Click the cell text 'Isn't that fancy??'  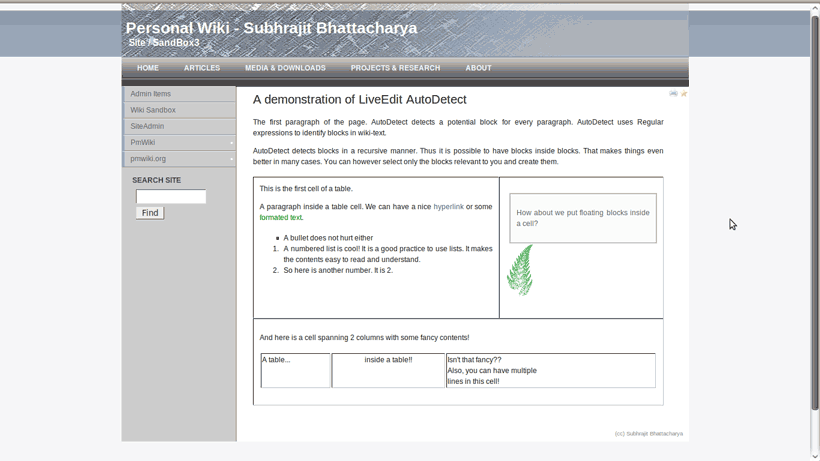click(474, 360)
